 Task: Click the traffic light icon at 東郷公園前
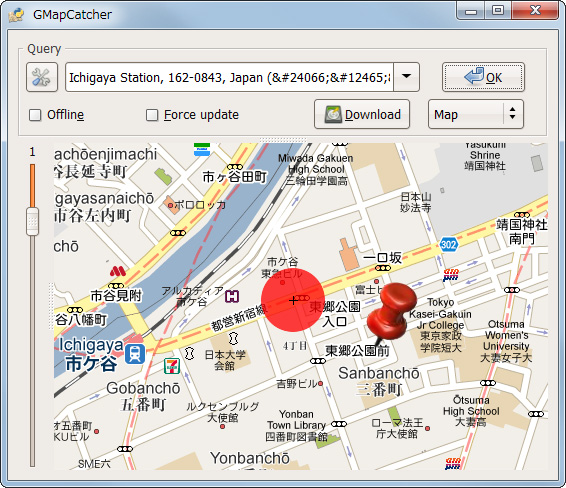(x=318, y=361)
